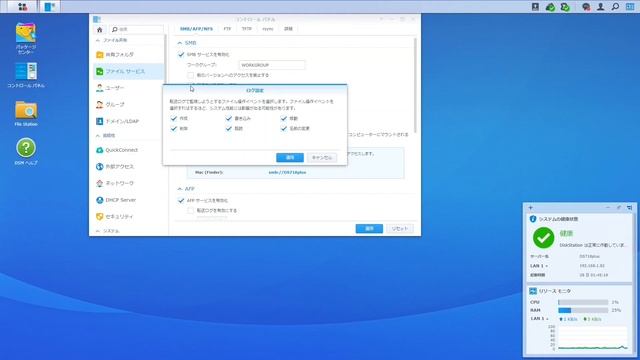Image resolution: width=640 pixels, height=360 pixels.
Task: Collapse the AFP section
Action: click(180, 189)
